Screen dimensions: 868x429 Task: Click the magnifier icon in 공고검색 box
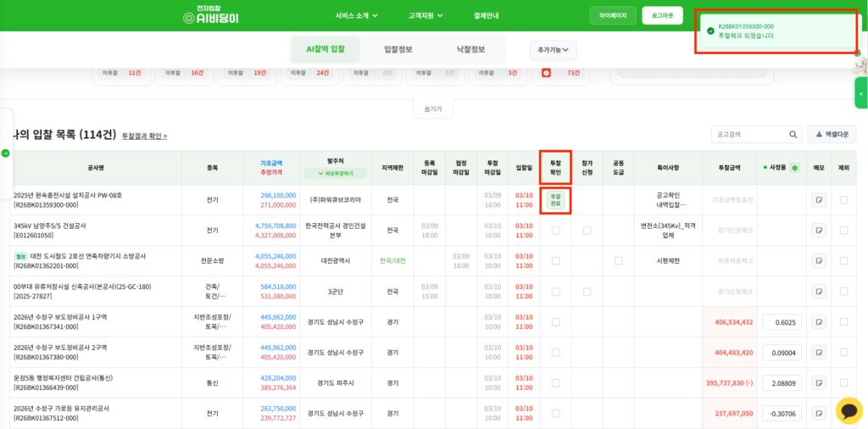[793, 134]
